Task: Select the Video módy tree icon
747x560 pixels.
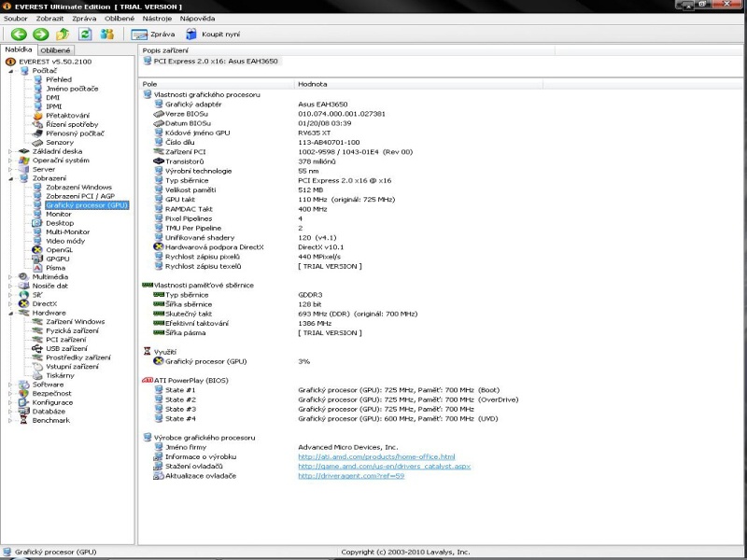Action: click(37, 241)
